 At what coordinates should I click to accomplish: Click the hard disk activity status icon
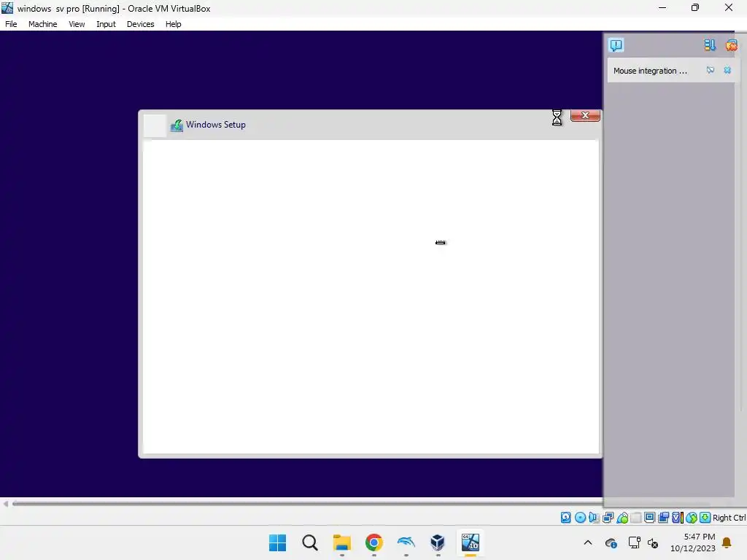(x=565, y=518)
